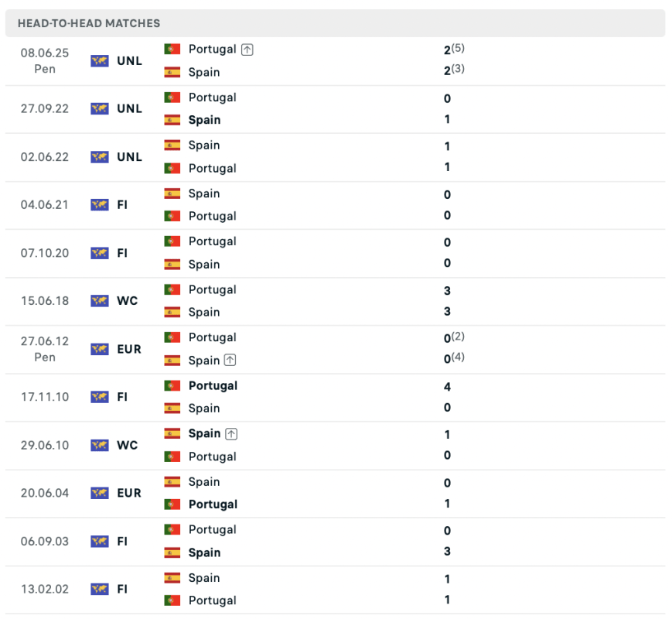Click the advancing icon next to Portugal 08.06.25

[x=247, y=50]
